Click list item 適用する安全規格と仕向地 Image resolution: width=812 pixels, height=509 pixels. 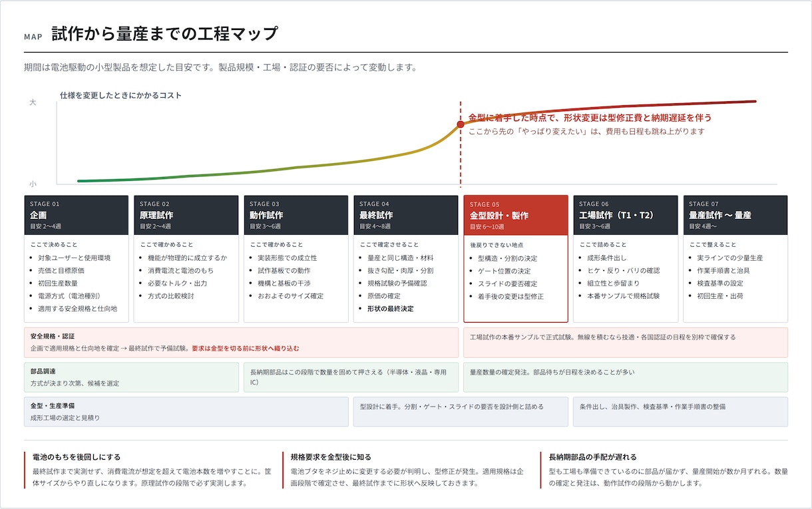[x=78, y=309]
